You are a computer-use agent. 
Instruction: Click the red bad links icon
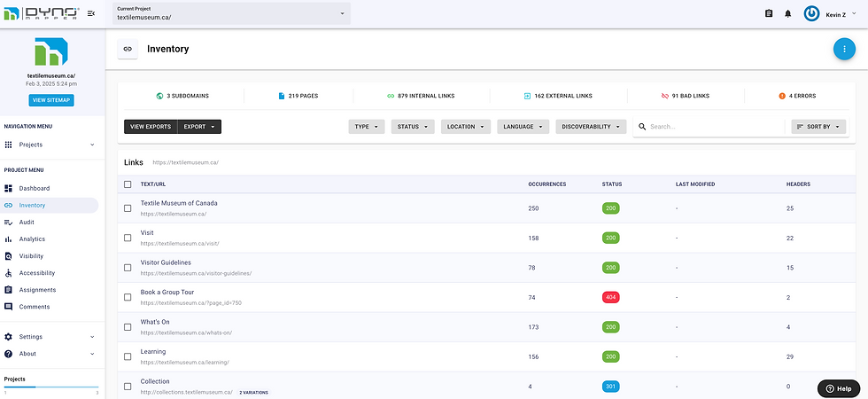point(665,96)
